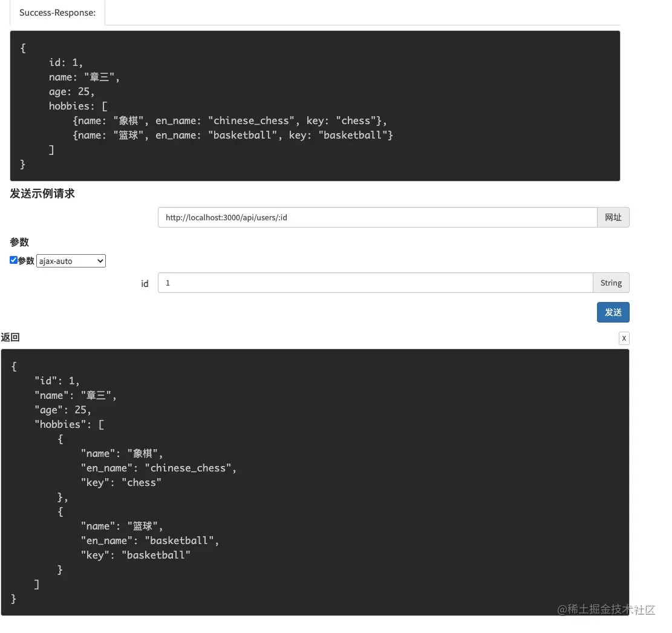Toggle the 参数 checkbox
This screenshot has height=633, width=672.
tap(13, 260)
